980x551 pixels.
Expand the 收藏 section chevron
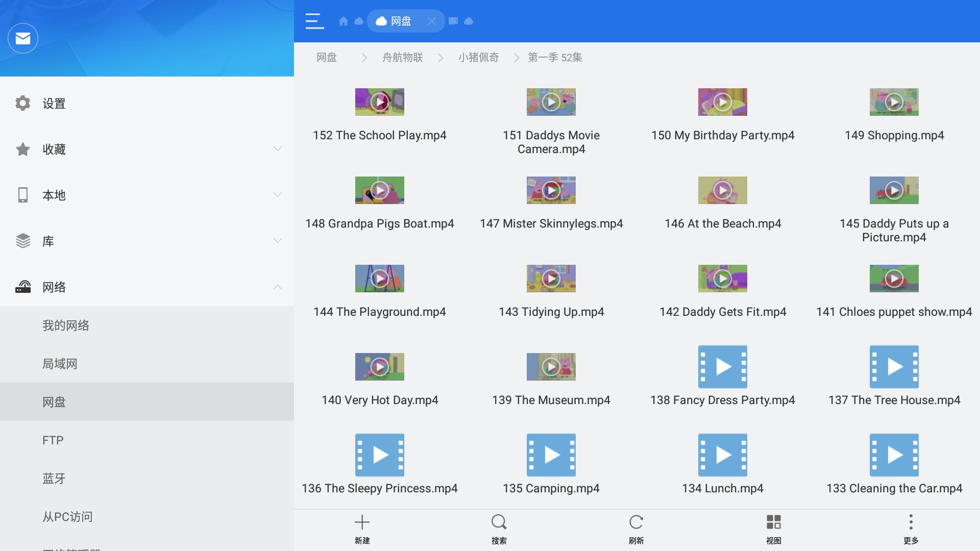pos(277,149)
